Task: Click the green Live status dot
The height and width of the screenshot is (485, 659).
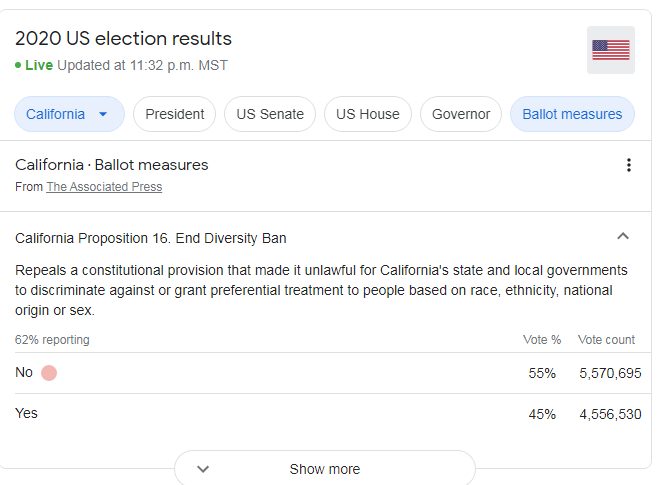Action: [18, 65]
